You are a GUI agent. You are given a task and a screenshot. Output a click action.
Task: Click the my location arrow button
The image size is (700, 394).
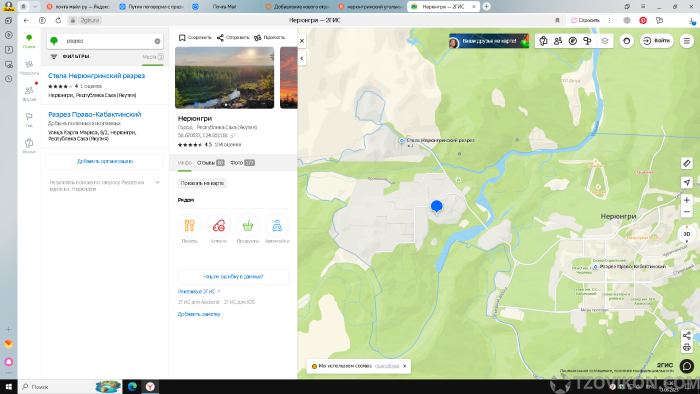point(687,182)
